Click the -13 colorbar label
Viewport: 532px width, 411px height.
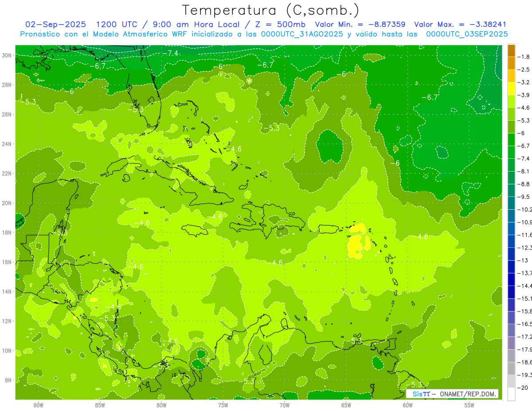524,260
